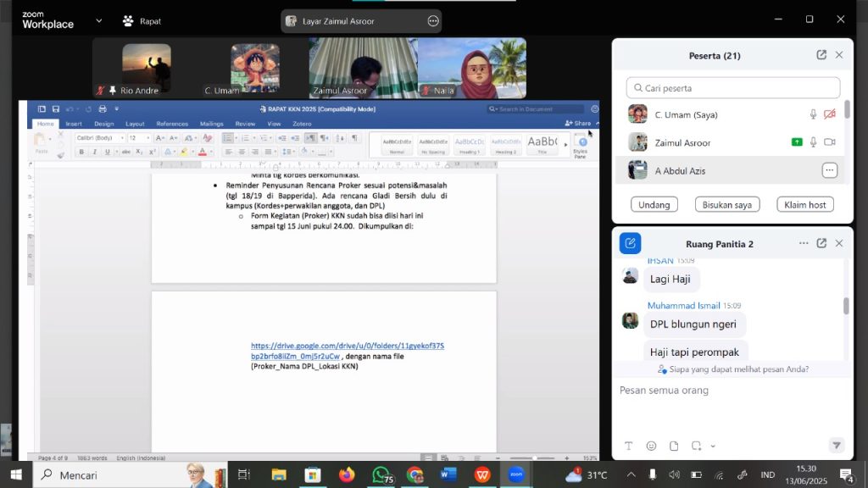The image size is (868, 488).
Task: Expand the Zoom Workplace dropdown chevron
Action: click(x=99, y=20)
